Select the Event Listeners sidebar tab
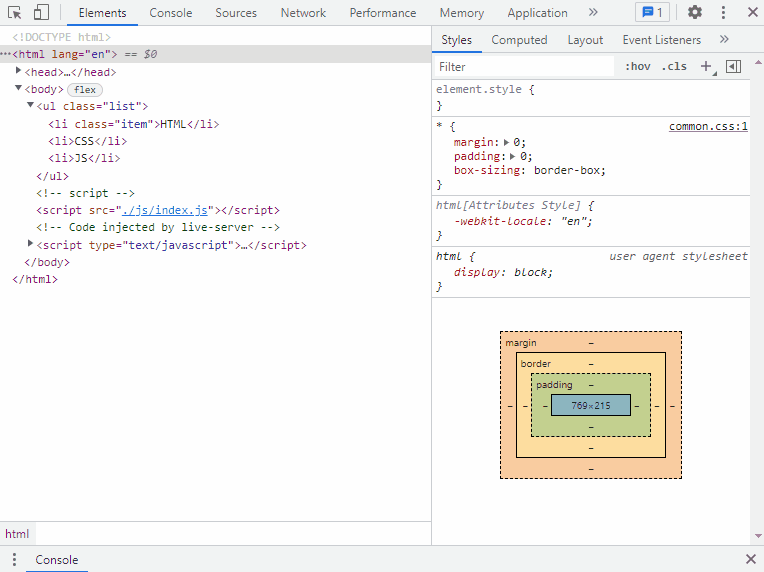764x572 pixels. tap(662, 40)
